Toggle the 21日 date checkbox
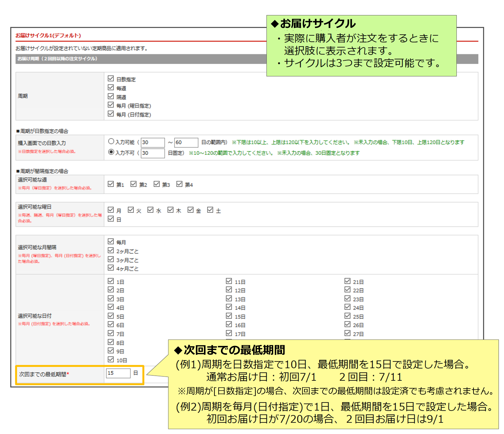Image resolution: width=504 pixels, height=434 pixels. point(347,281)
